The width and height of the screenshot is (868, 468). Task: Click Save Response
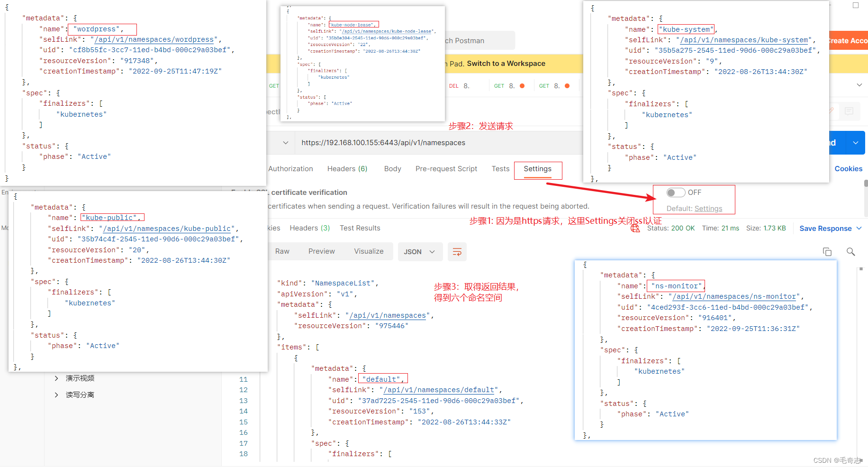pyautogui.click(x=825, y=229)
